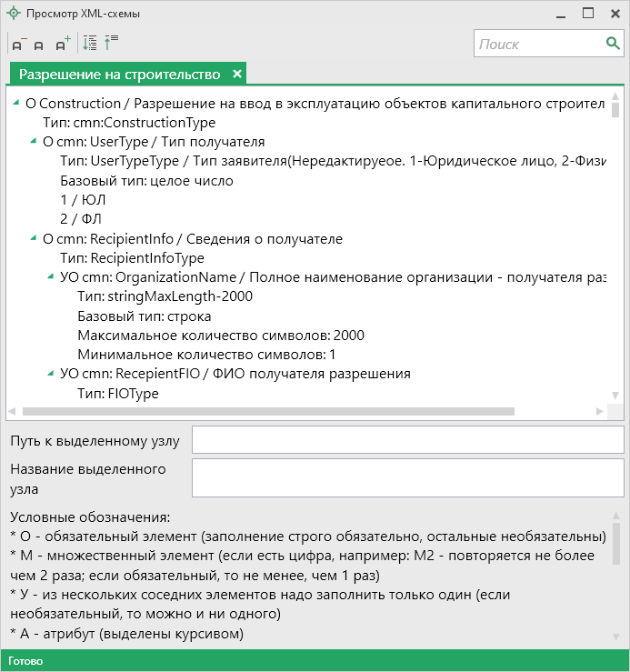Click the Путь к выделенному узлу field
Screen dimensions: 630x672
[x=407, y=441]
